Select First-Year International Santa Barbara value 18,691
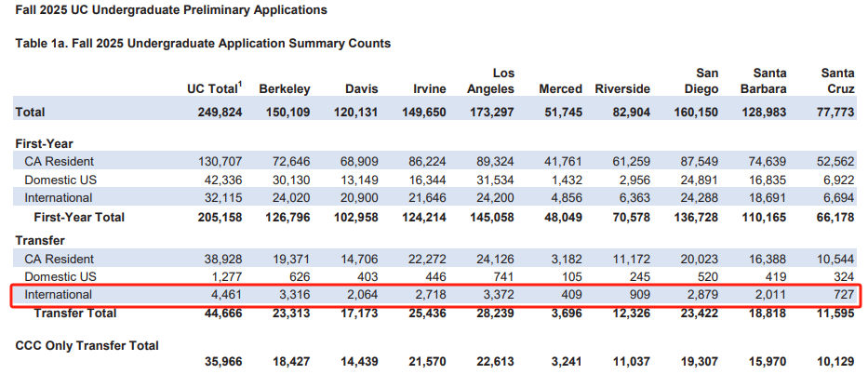The width and height of the screenshot is (868, 374). 768,197
